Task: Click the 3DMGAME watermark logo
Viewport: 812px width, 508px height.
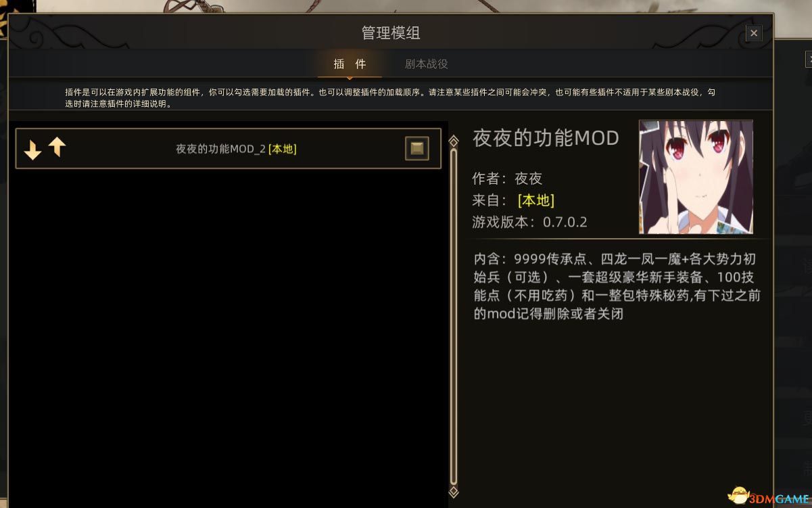Action: click(x=769, y=497)
